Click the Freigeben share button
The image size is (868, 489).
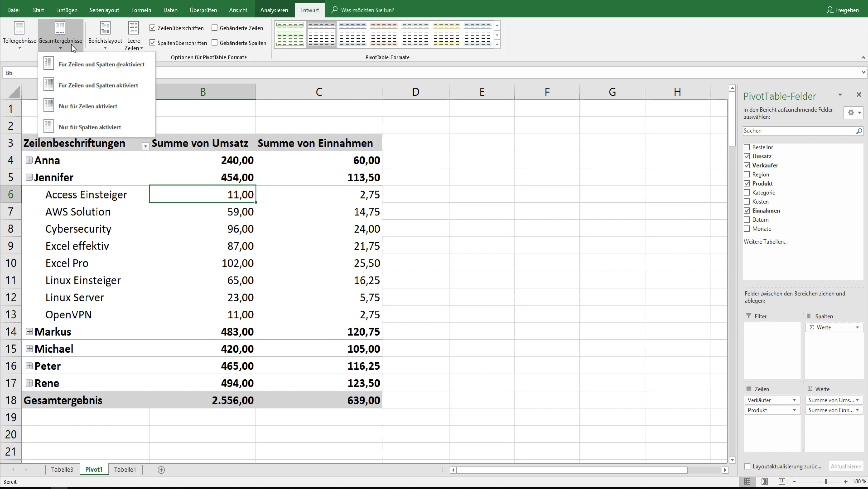click(843, 10)
